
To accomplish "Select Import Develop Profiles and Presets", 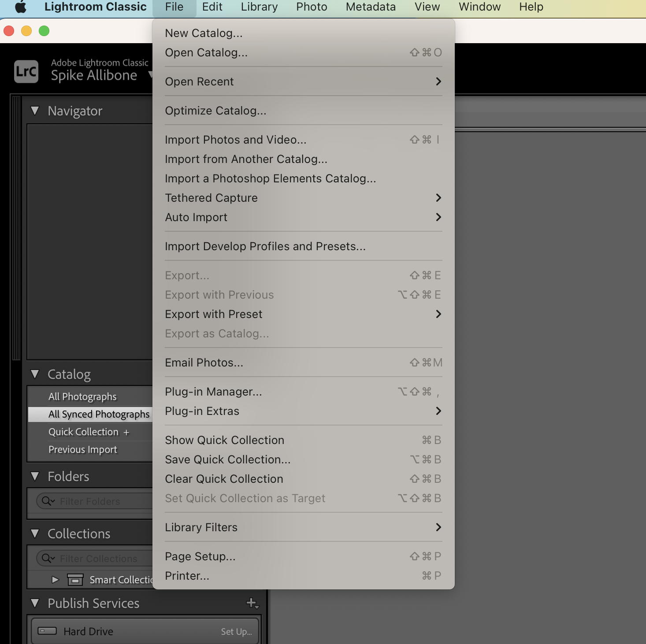I will pyautogui.click(x=304, y=246).
